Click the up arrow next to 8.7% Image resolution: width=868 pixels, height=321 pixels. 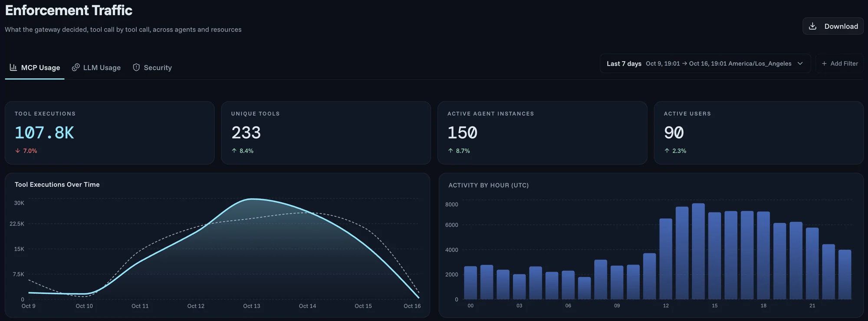450,151
